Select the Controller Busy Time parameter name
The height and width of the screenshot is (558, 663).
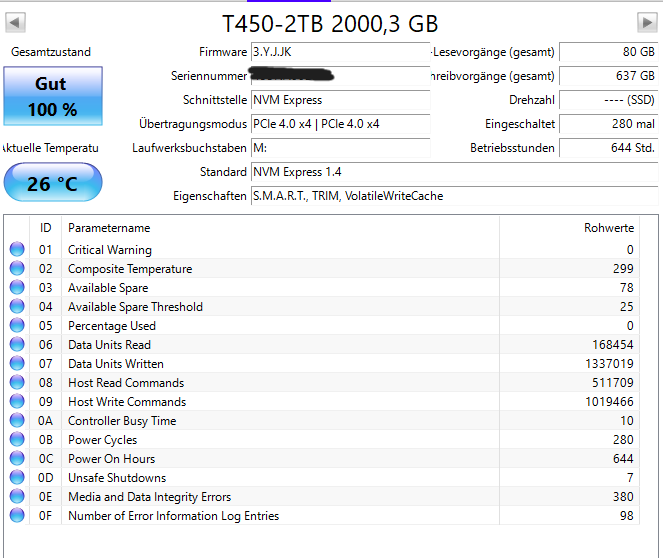(x=122, y=421)
